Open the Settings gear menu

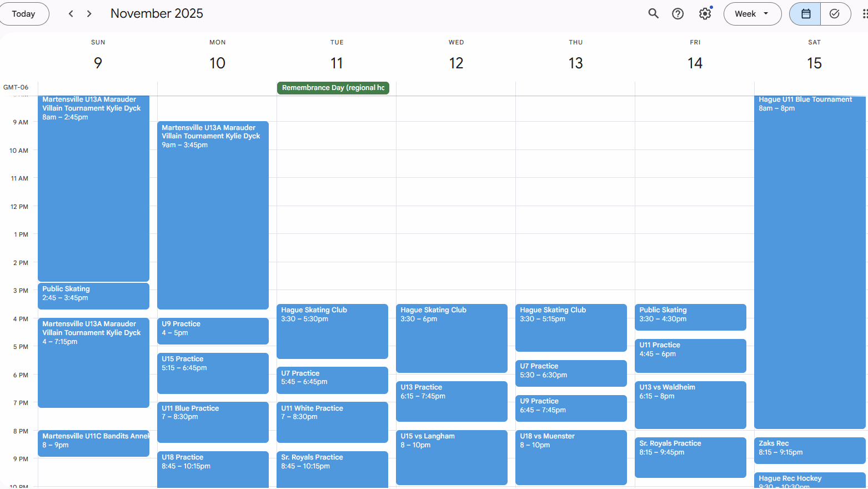(705, 14)
